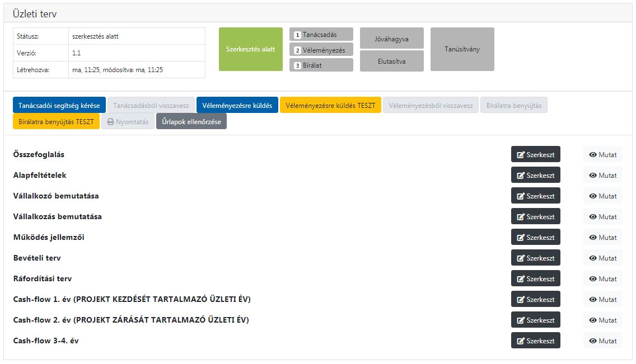This screenshot has width=636, height=364.
Task: Edit Cash-flow 1. év section
Action: [x=535, y=300]
